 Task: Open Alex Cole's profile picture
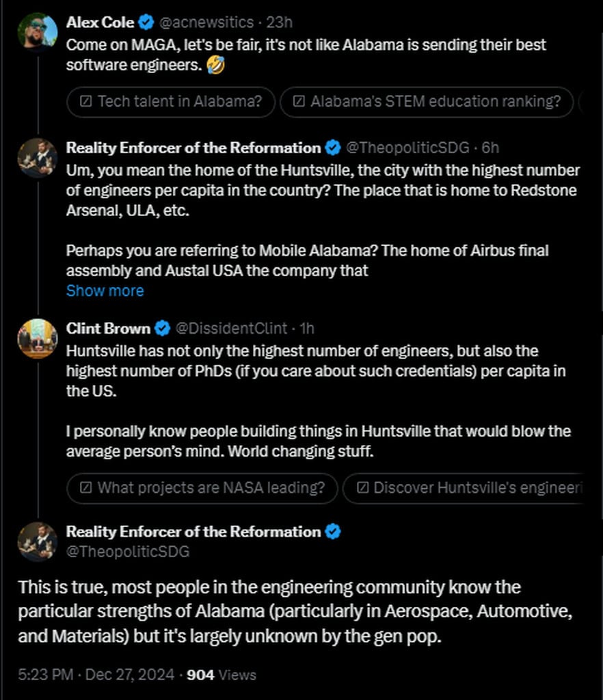tap(38, 31)
